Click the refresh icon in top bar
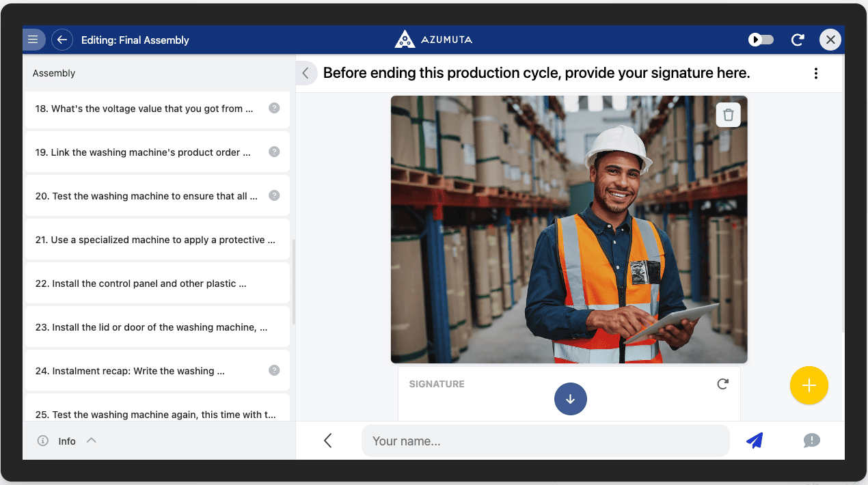 (797, 40)
